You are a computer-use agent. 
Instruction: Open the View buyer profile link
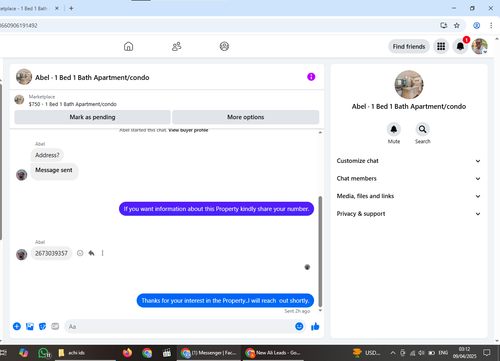point(188,130)
